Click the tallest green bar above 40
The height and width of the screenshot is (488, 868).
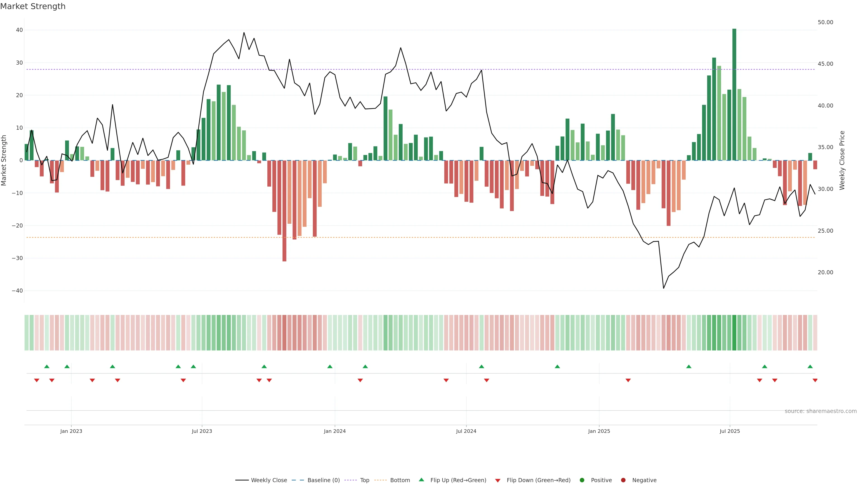pos(734,94)
